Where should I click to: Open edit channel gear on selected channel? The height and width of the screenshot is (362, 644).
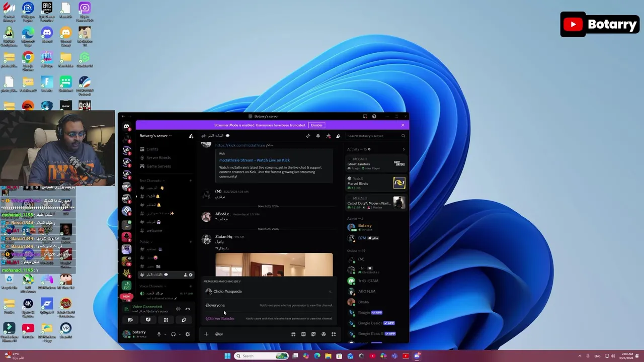(x=191, y=275)
